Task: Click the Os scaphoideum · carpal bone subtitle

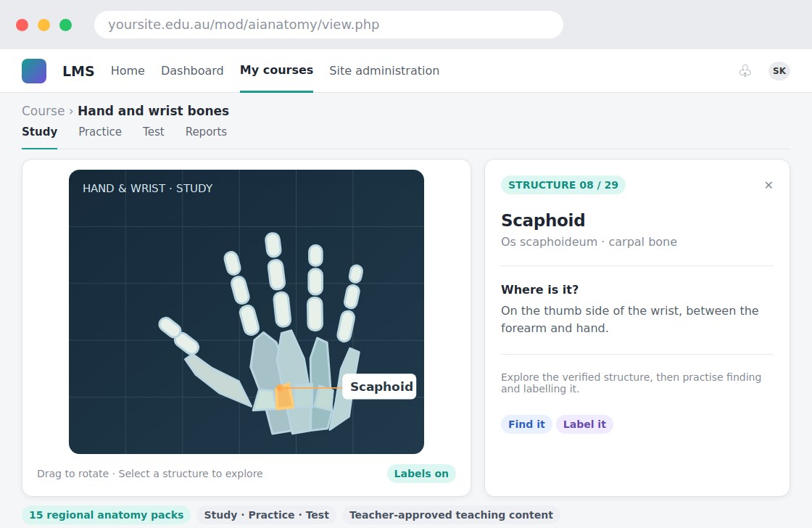Action: click(x=589, y=242)
